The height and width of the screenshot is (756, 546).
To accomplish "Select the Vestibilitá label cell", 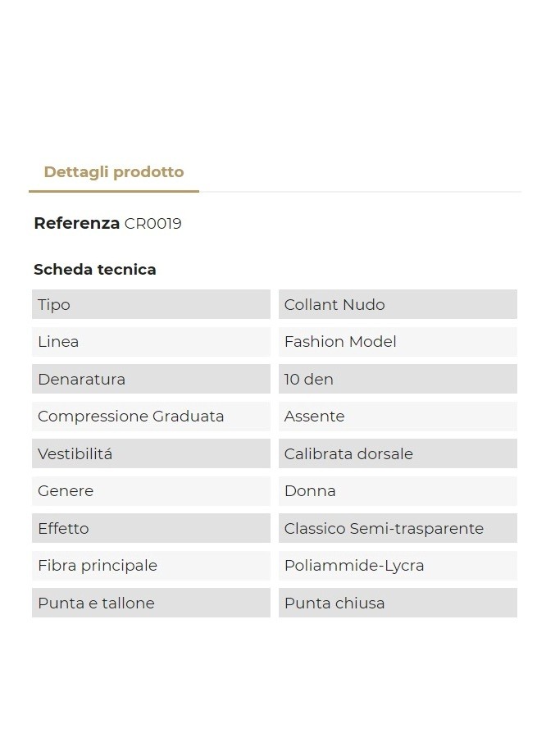I will click(x=151, y=454).
